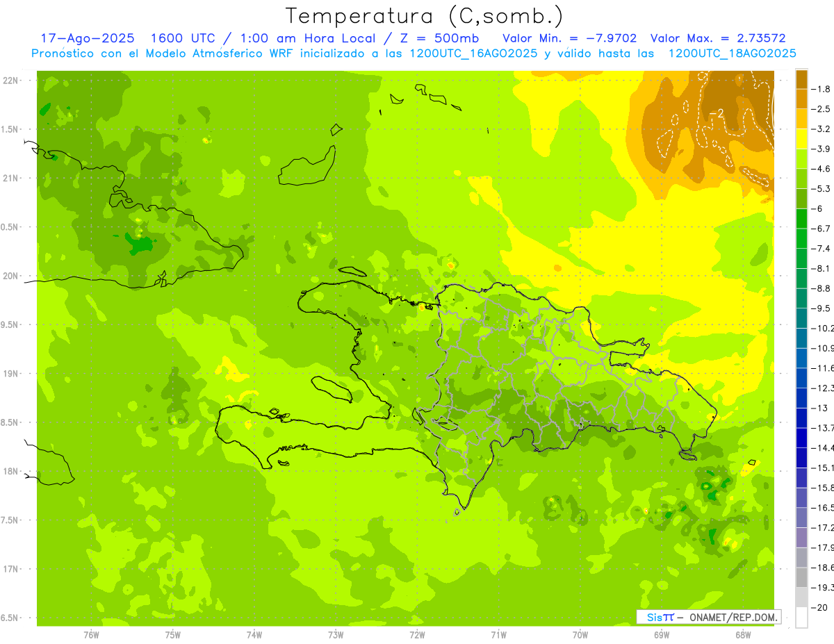Click the "73W" longitude axis label

(336, 635)
